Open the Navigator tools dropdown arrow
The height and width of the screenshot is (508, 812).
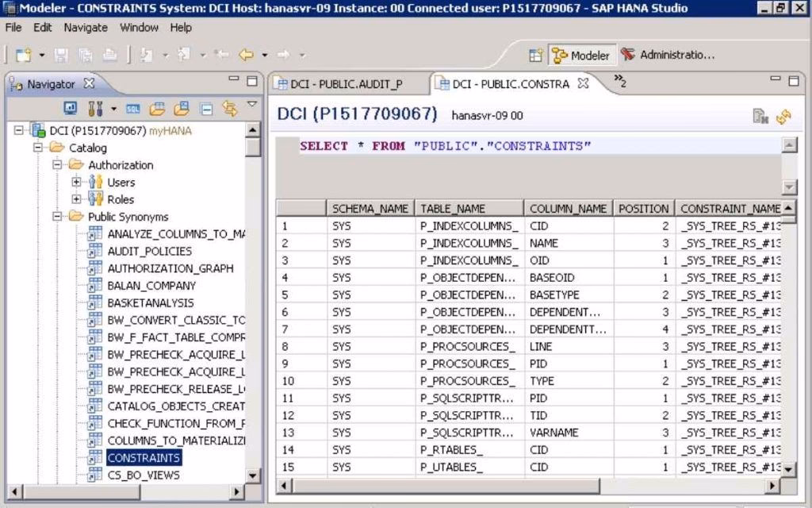click(x=113, y=109)
